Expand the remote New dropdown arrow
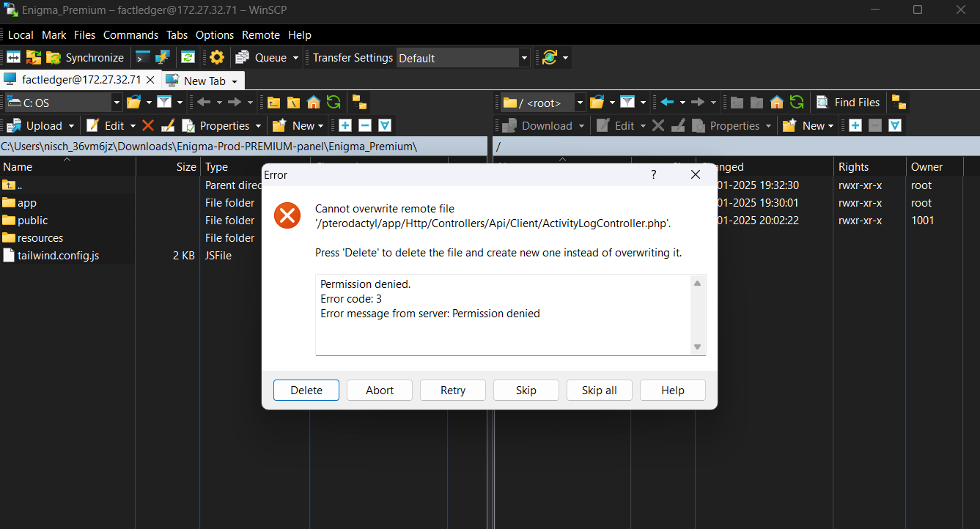This screenshot has width=980, height=529. tap(830, 126)
